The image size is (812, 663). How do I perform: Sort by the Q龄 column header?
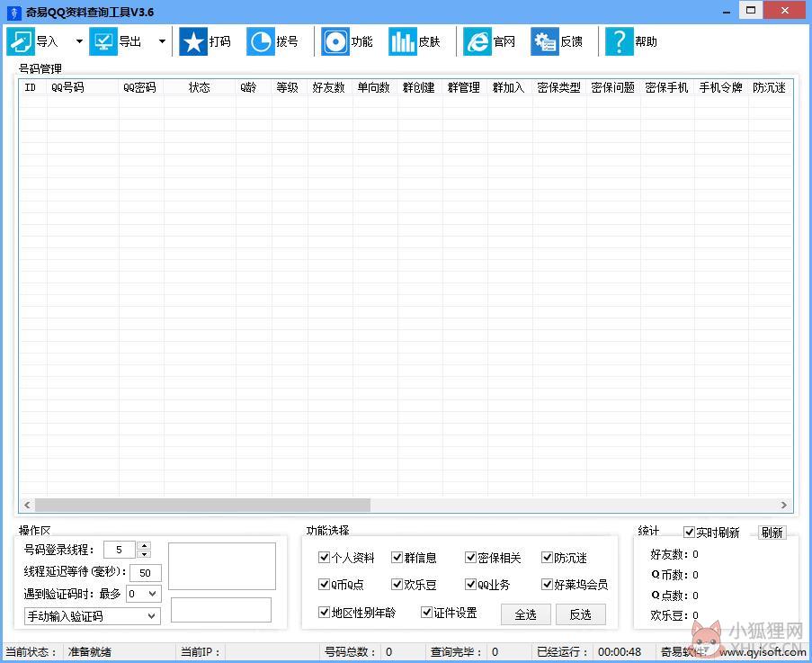254,87
